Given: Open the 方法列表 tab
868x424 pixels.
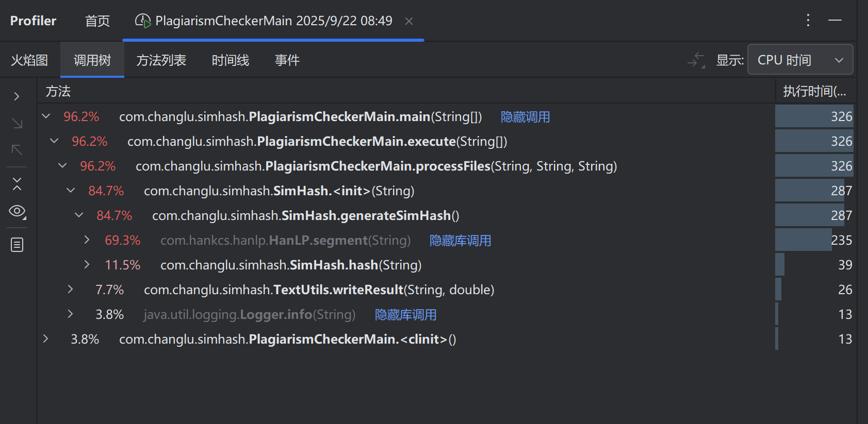Looking at the screenshot, I should coord(161,60).
